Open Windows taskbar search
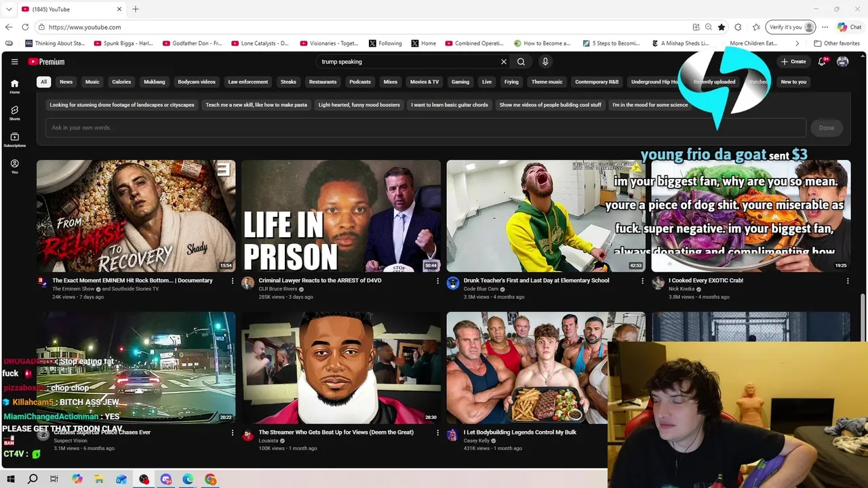This screenshot has height=488, width=868. [x=33, y=479]
